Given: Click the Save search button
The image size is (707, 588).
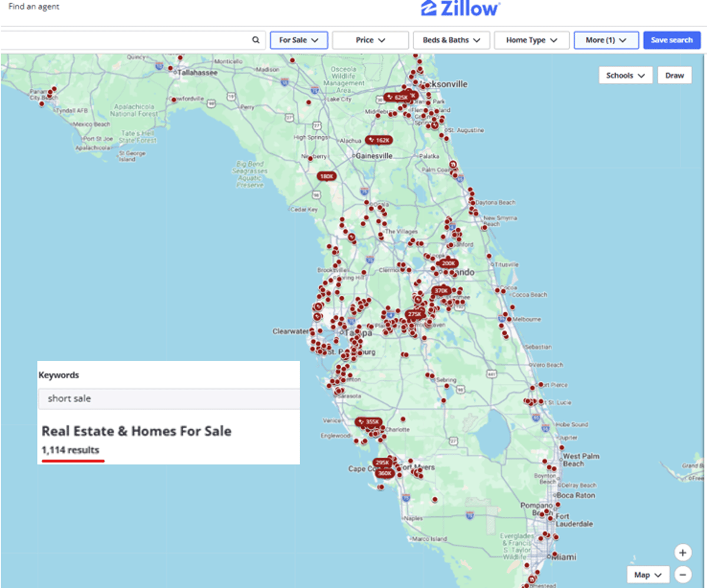Looking at the screenshot, I should pos(672,39).
